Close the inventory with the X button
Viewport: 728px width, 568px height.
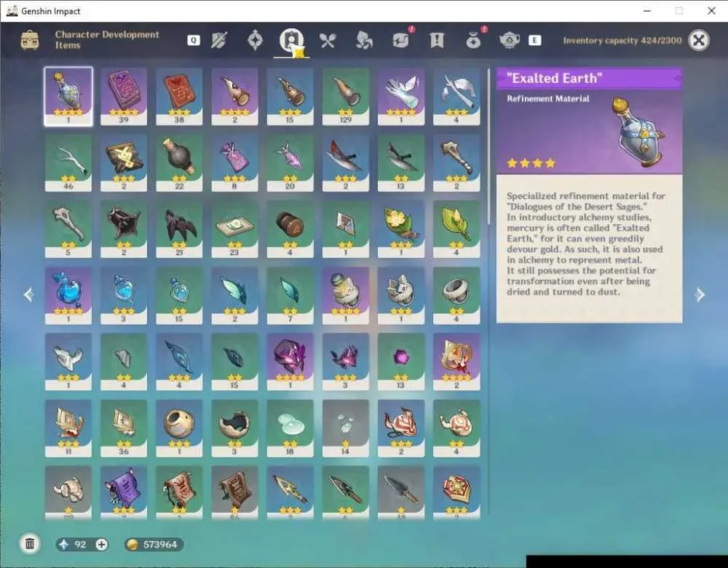click(699, 40)
